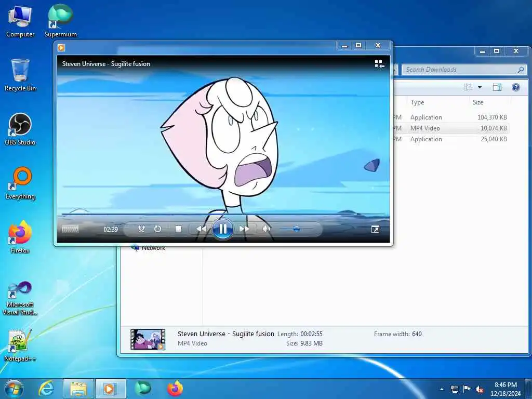Switch to Windows Media Player in taskbar

(110, 389)
